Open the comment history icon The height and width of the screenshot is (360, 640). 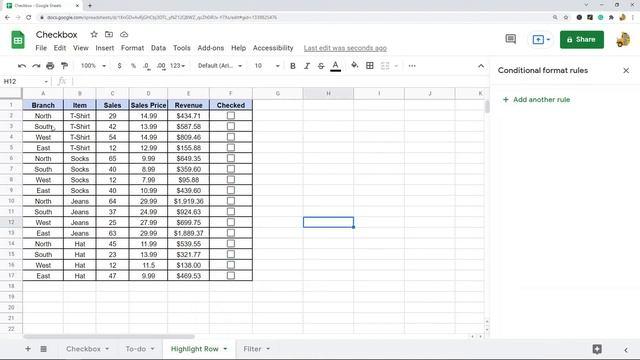click(511, 39)
